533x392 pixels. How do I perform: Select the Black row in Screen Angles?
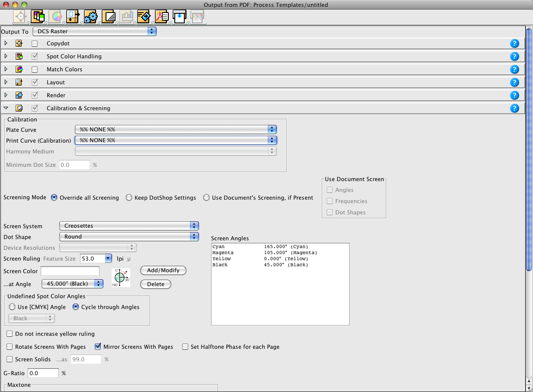tap(280, 265)
